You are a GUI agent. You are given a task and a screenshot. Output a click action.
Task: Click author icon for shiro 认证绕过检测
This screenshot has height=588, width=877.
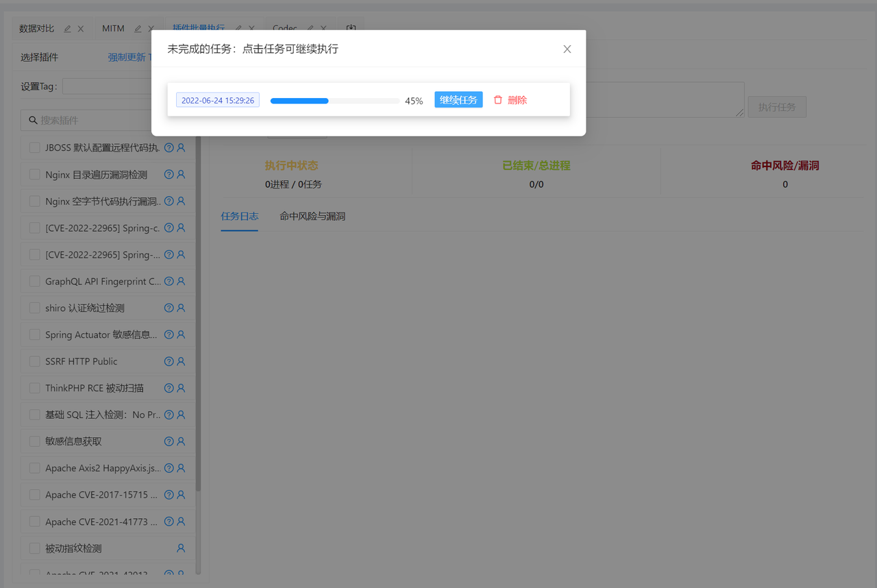pyautogui.click(x=181, y=308)
